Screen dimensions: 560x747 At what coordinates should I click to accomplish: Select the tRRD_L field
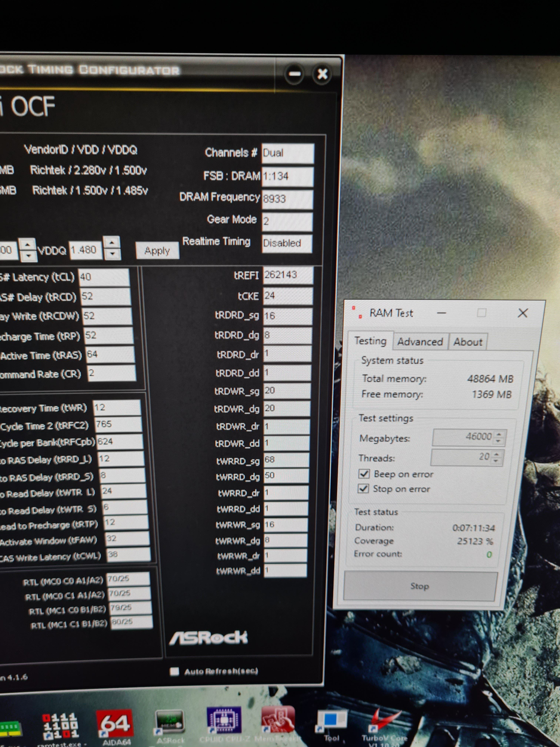click(x=121, y=459)
